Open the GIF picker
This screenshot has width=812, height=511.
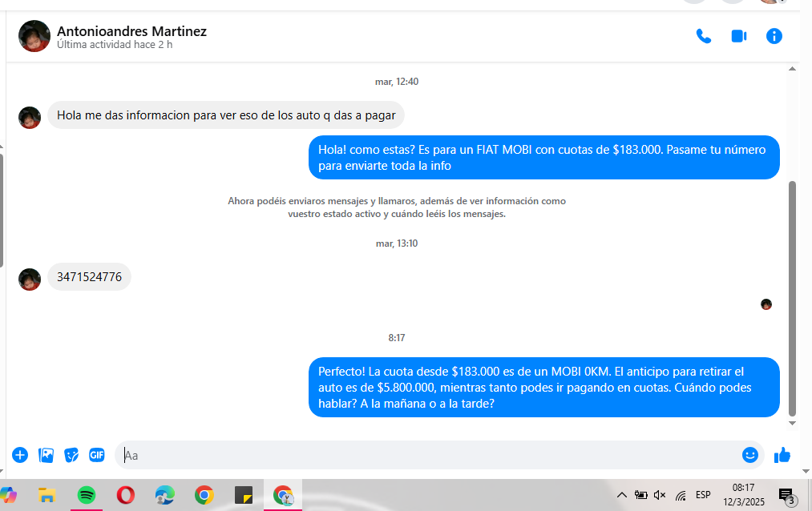[x=97, y=455]
